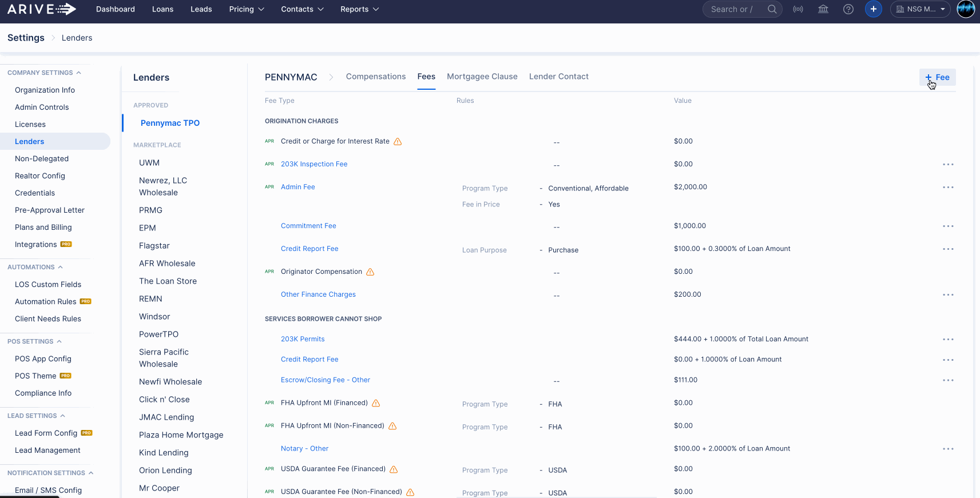
Task: Open the help question mark icon
Action: point(848,9)
